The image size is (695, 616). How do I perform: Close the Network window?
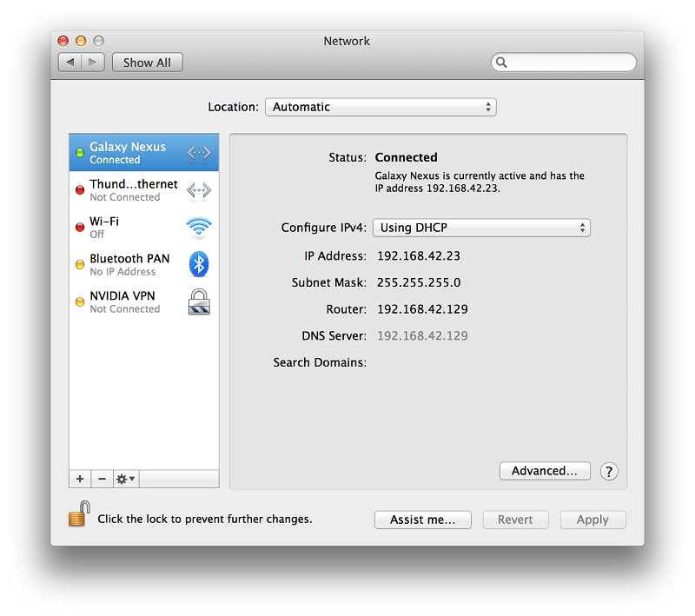[63, 41]
